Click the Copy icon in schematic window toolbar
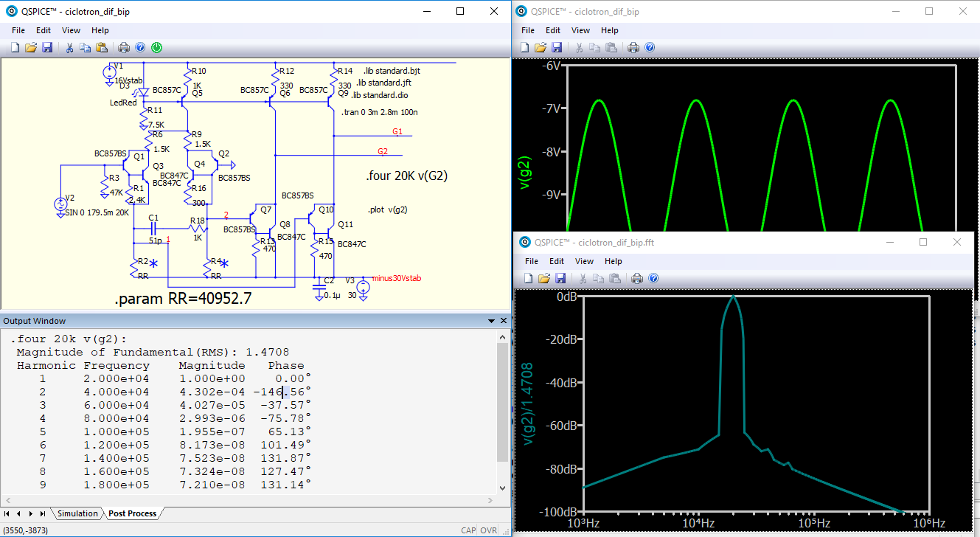 point(86,48)
